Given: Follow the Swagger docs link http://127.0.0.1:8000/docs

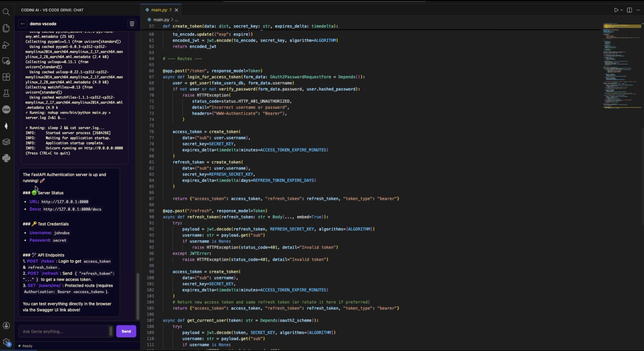Looking at the screenshot, I should tap(72, 209).
